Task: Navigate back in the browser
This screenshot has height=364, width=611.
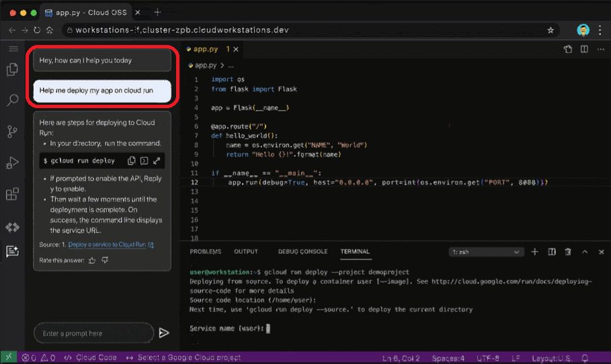Action: pyautogui.click(x=12, y=30)
